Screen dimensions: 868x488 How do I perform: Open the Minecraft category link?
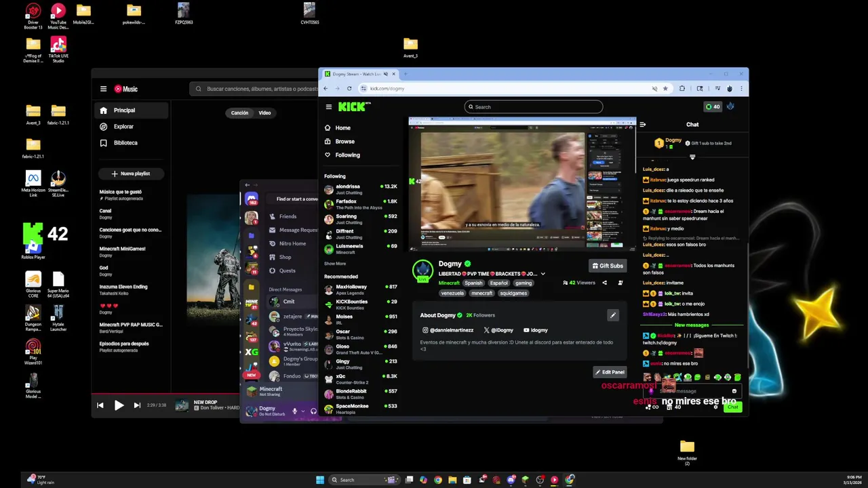click(x=448, y=283)
